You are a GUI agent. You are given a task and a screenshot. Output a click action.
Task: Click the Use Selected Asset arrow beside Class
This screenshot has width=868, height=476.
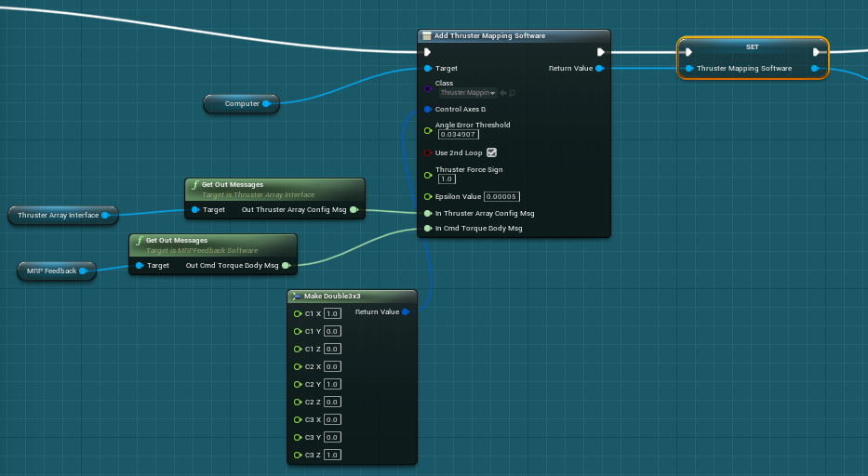click(x=503, y=93)
